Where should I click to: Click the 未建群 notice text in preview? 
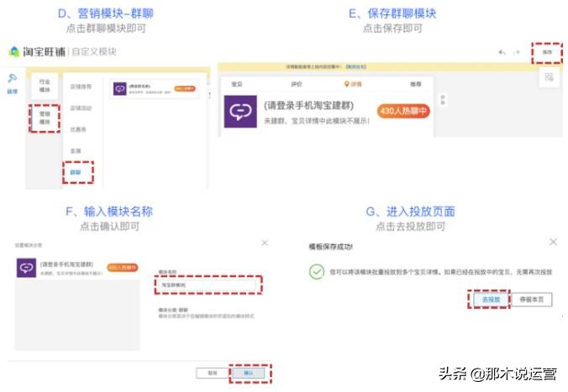(x=317, y=121)
